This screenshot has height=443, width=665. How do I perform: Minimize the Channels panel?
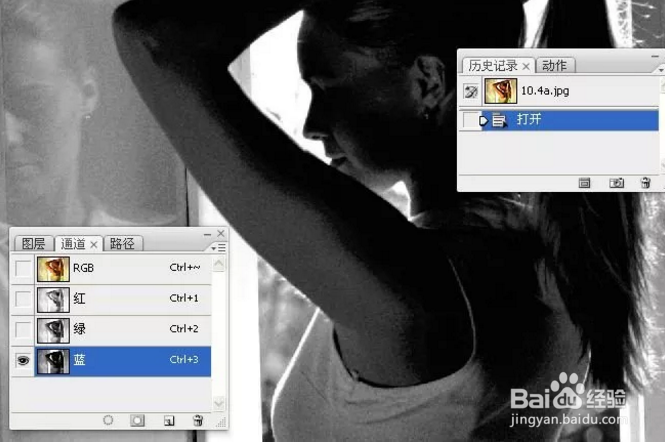point(207,234)
